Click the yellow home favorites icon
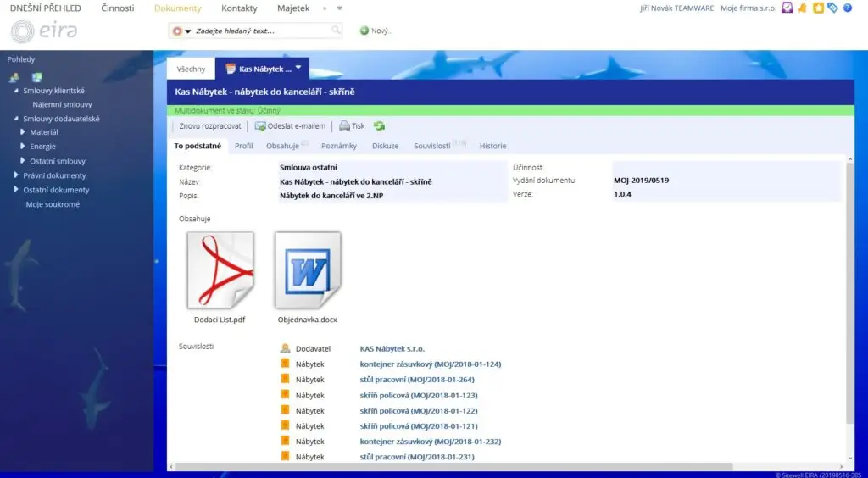The image size is (868, 478). 818,8
